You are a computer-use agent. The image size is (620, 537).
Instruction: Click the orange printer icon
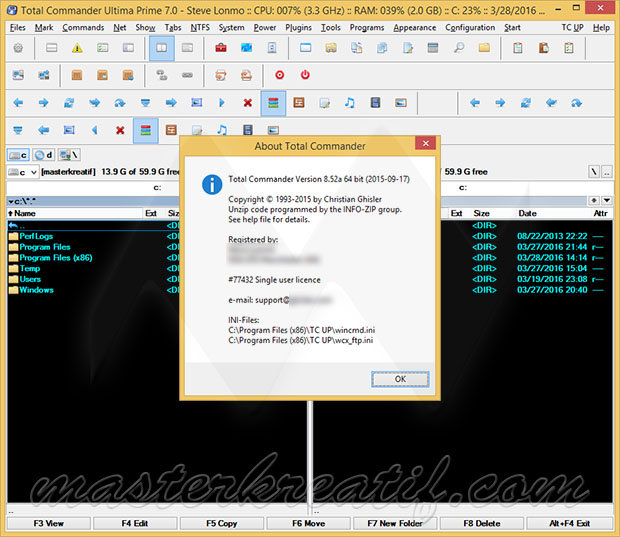(x=246, y=75)
